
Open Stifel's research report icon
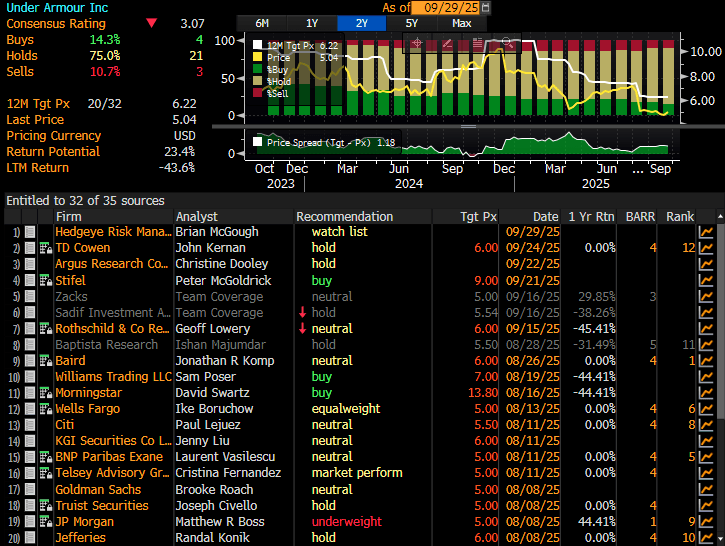(x=45, y=280)
